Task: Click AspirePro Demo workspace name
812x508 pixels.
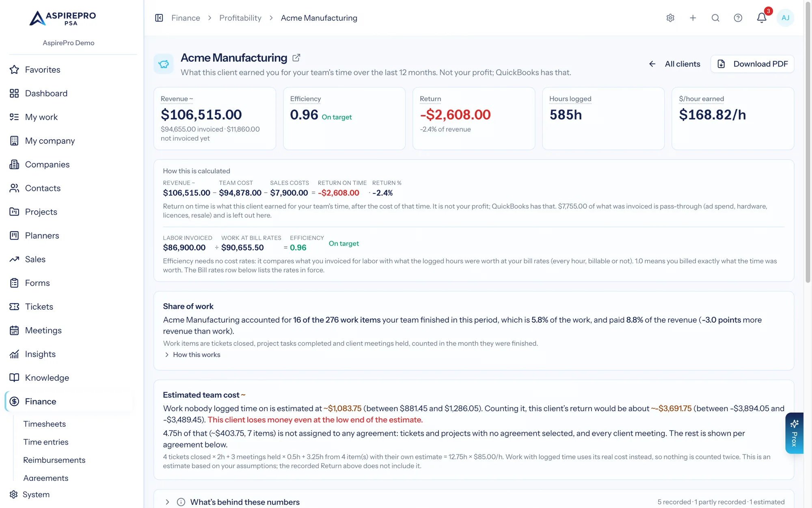Action: 69,43
